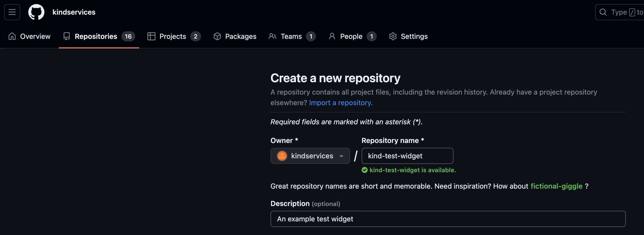
Task: Click the GitHub octocat logo
Action: tap(36, 12)
